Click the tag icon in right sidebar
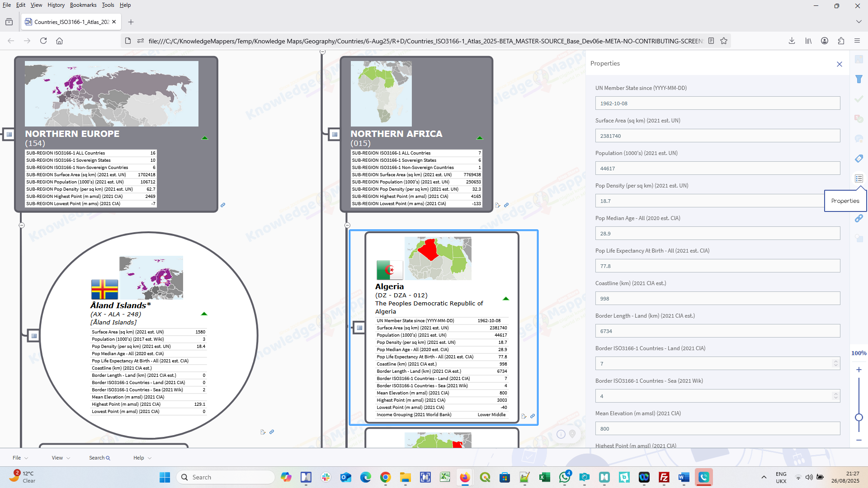This screenshot has height=488, width=868. coord(859,159)
